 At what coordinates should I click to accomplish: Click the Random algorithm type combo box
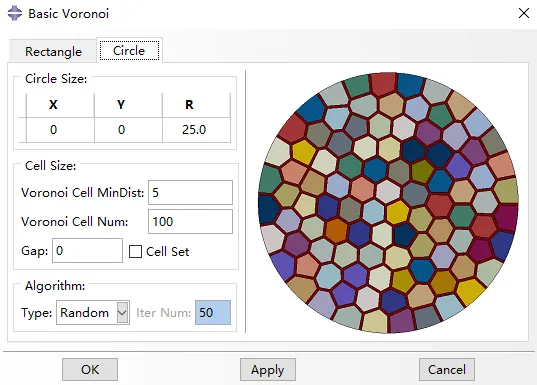coord(93,312)
